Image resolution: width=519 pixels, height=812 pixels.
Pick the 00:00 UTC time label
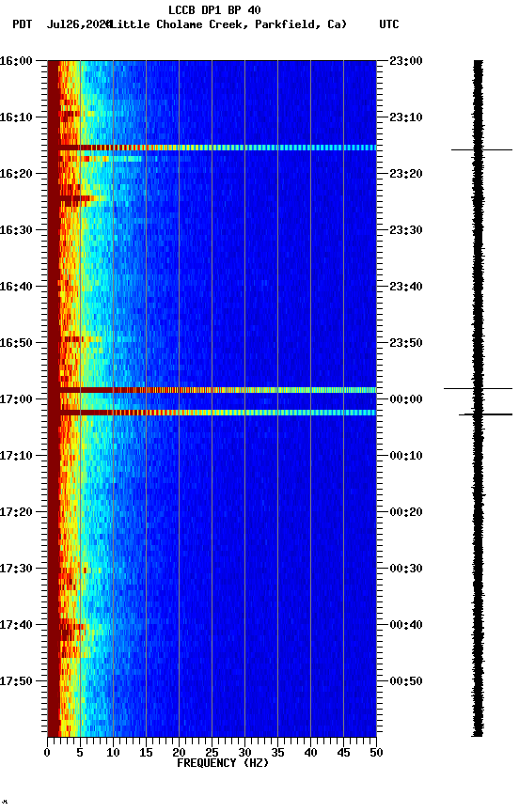pos(406,399)
